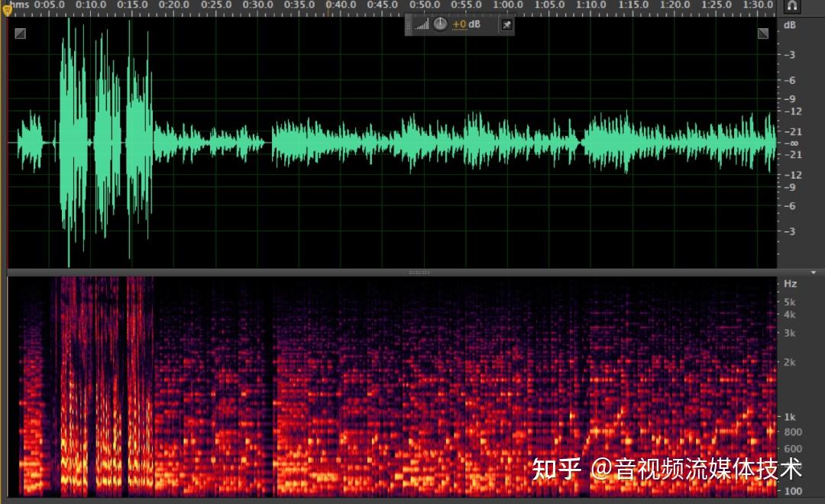Adjust the gain knob in the volume HUD
Image resolution: width=825 pixels, height=504 pixels.
tap(441, 24)
